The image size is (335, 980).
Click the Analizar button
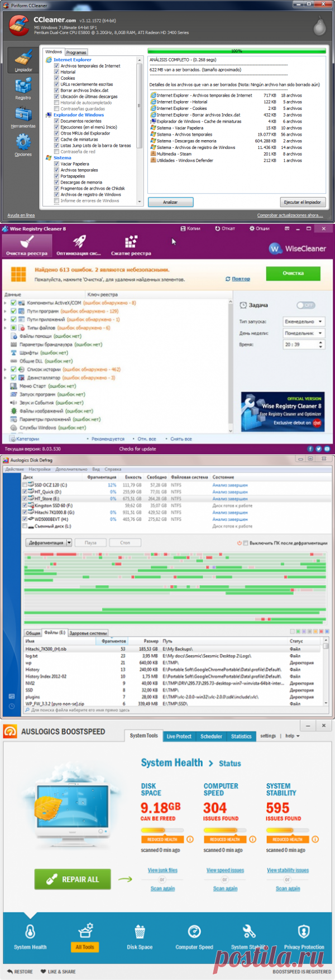[x=170, y=202]
